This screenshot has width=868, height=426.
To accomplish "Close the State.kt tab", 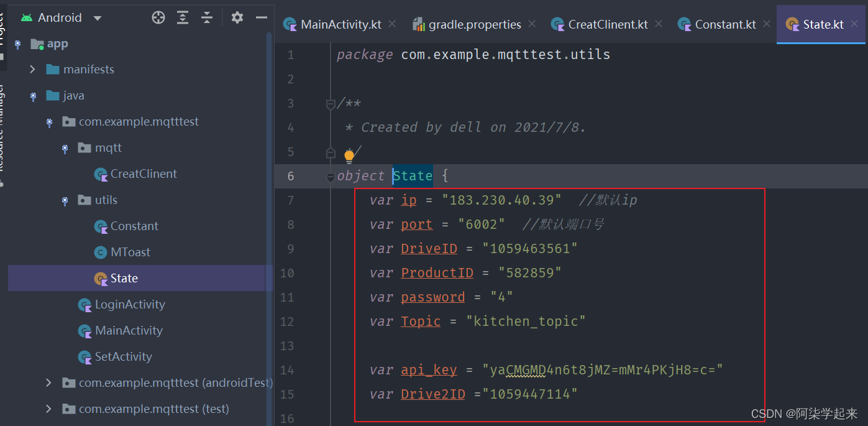I will pos(855,24).
